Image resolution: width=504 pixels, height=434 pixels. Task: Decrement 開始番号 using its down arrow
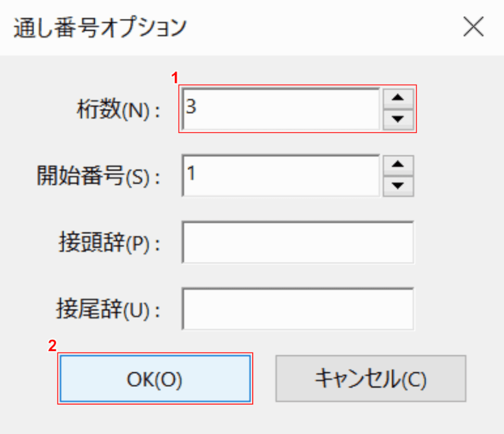click(x=398, y=186)
